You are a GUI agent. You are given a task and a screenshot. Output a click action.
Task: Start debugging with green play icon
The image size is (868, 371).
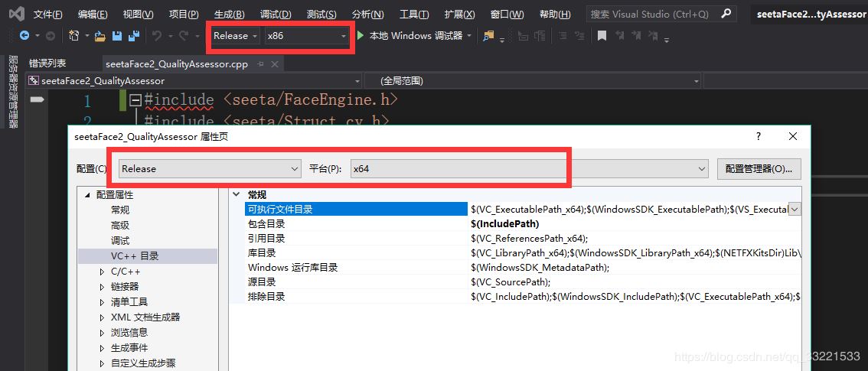pos(361,35)
